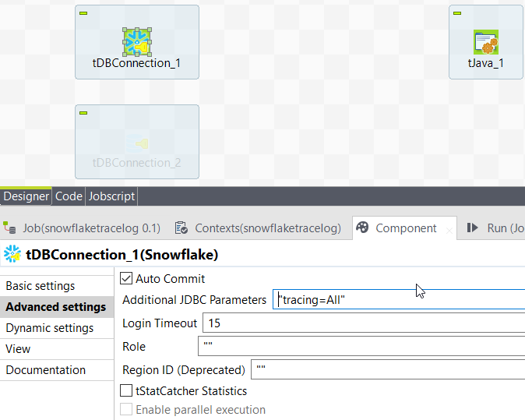Click the tStatCatcher Statistics label

point(191,391)
